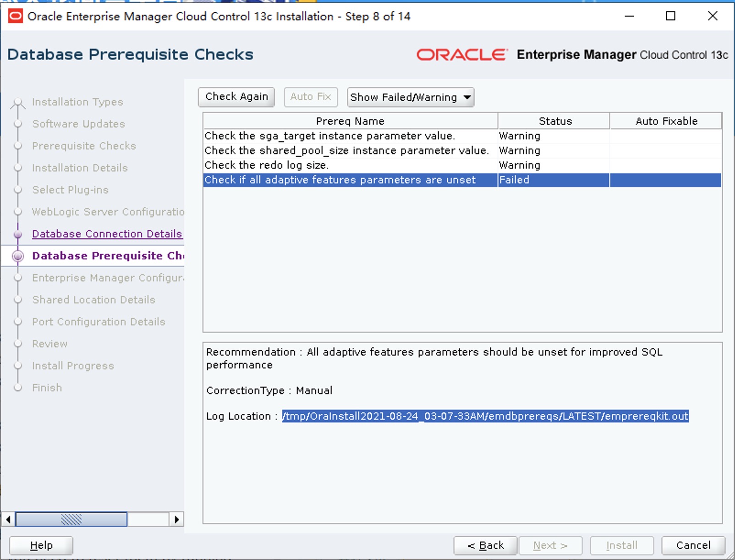Select the Database Prerequisite Checks step indicator circle
Image resolution: width=735 pixels, height=560 pixels.
point(18,256)
